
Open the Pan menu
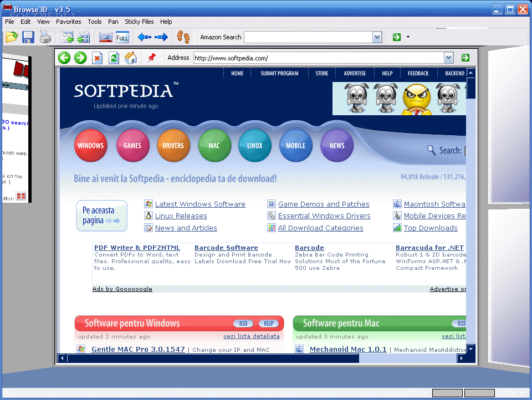pyautogui.click(x=113, y=22)
